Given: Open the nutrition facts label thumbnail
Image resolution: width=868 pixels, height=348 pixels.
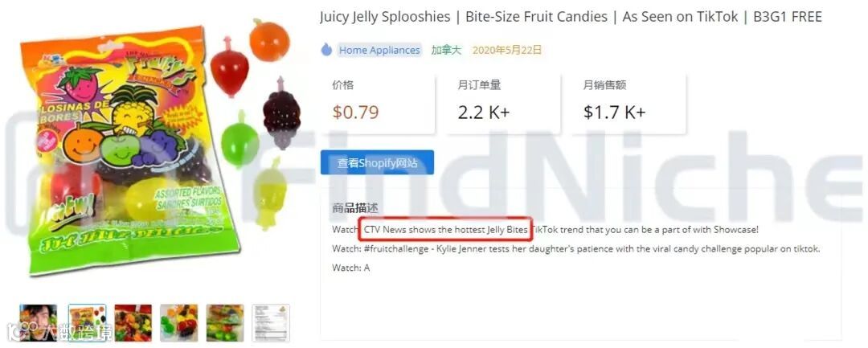Looking at the screenshot, I should tap(271, 322).
